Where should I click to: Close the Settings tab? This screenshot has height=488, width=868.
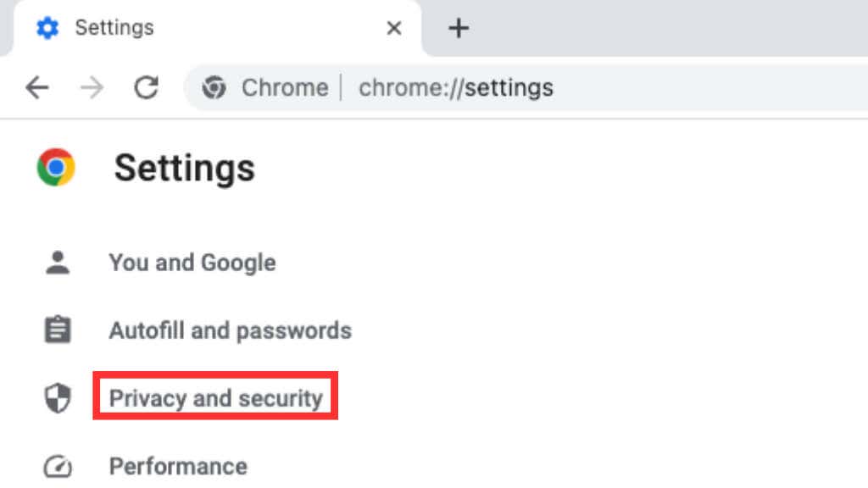[394, 28]
